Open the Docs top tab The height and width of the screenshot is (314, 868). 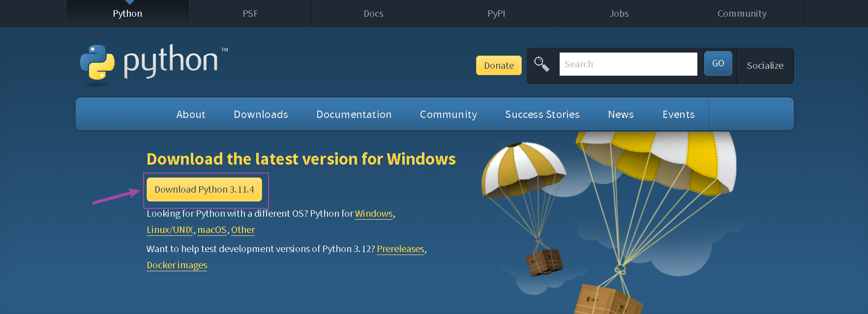point(373,13)
